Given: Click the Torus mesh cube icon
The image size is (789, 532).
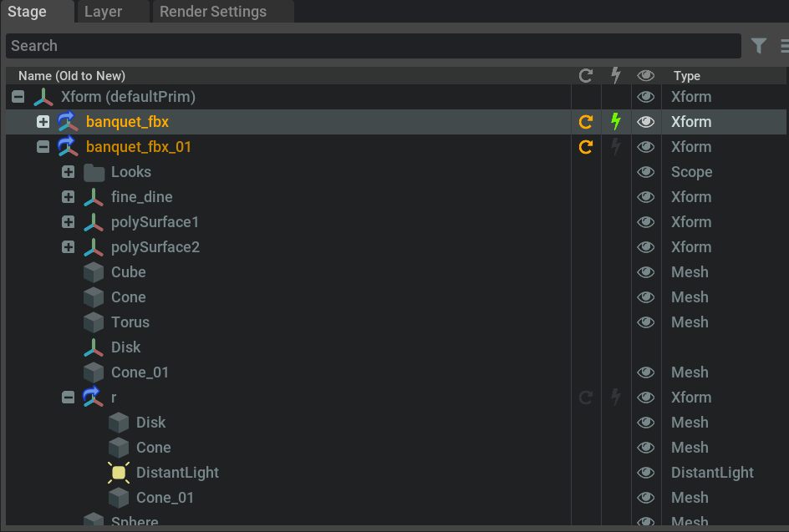Looking at the screenshot, I should click(x=94, y=322).
